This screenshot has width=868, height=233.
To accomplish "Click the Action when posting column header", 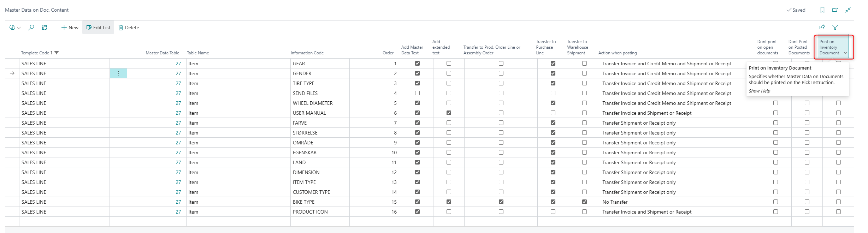I will (618, 53).
